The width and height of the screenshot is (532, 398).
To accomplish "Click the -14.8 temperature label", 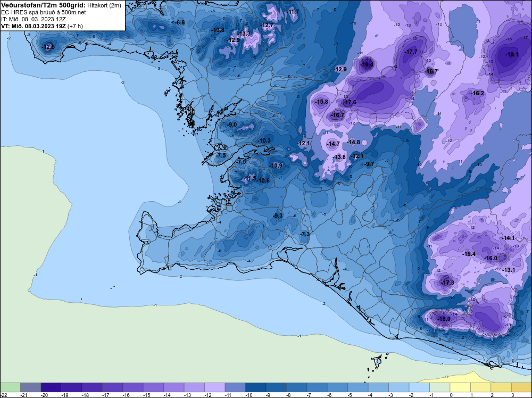I will [x=354, y=142].
